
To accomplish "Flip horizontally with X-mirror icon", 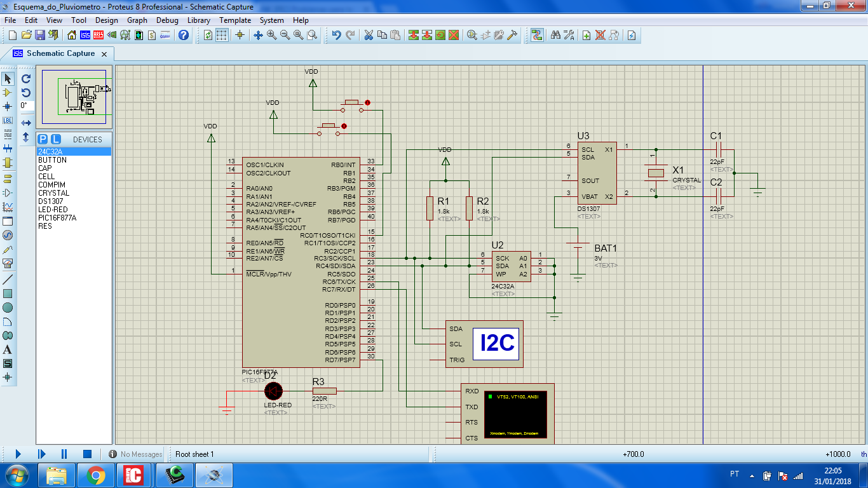I will pos(26,123).
